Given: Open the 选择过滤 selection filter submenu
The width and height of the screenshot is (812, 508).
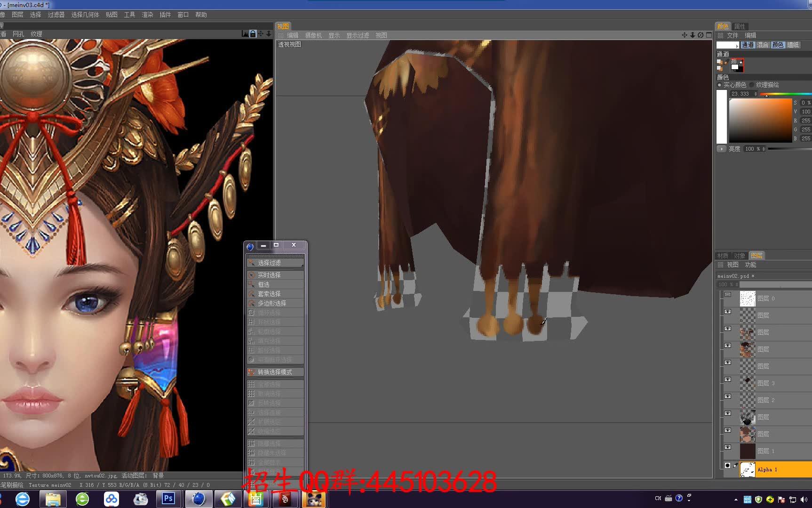Looking at the screenshot, I should pos(275,263).
